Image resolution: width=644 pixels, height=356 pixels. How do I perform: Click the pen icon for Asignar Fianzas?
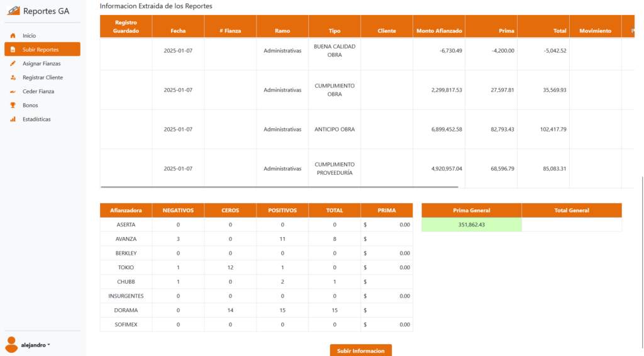[13, 64]
